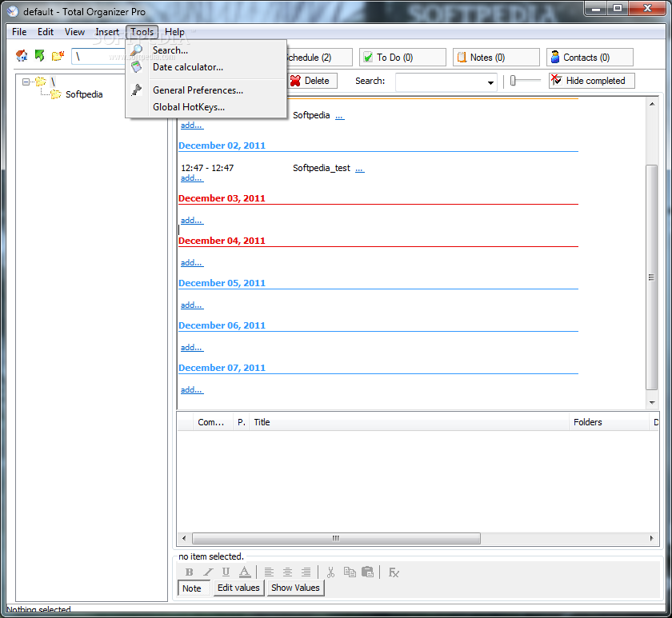
Task: Center note text
Action: (287, 572)
